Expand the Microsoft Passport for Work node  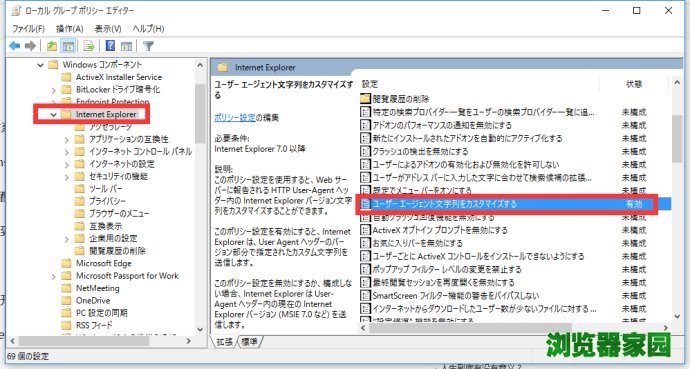[x=54, y=276]
